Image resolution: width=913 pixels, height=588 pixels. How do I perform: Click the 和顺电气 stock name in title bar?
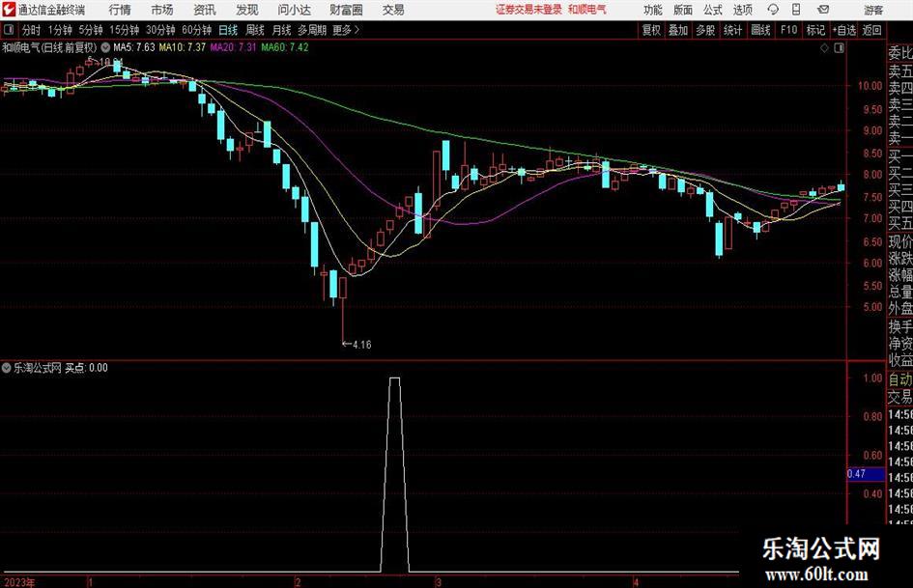coord(587,10)
